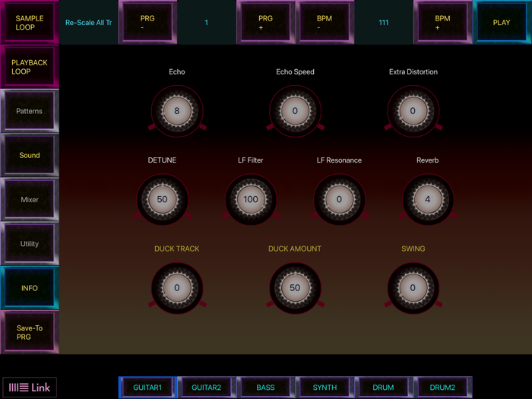This screenshot has height=399, width=532.
Task: Click the SWING label text
Action: click(x=413, y=249)
